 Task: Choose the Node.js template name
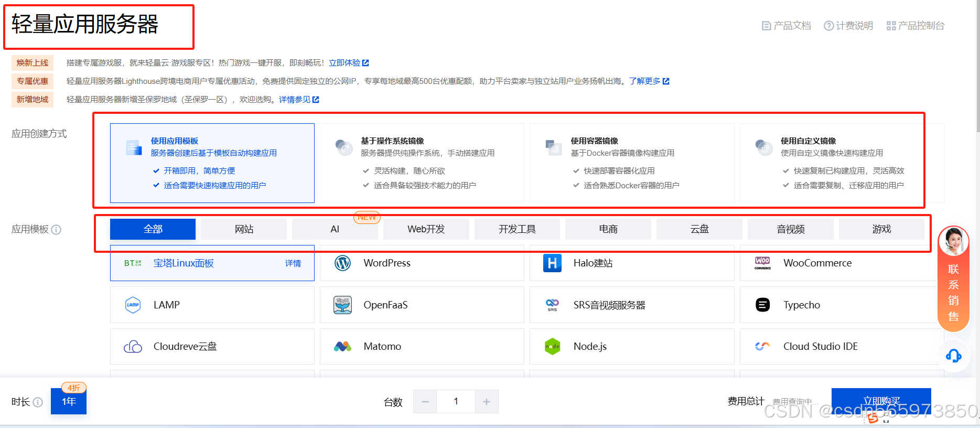590,346
